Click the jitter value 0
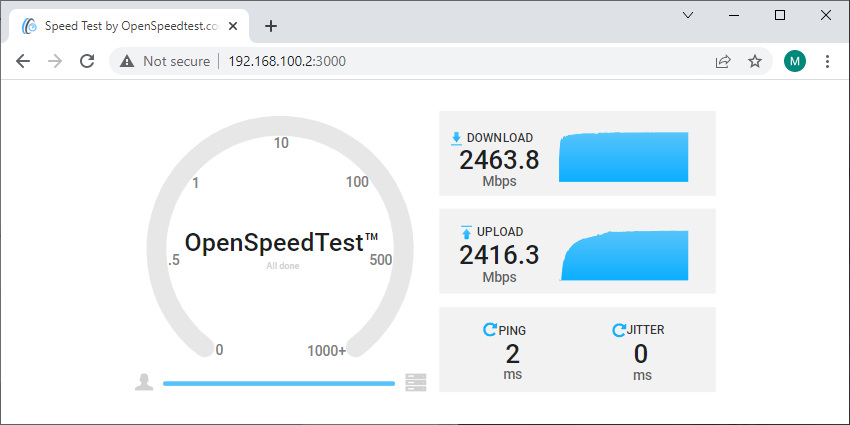Viewport: 850px width, 425px height. point(641,355)
